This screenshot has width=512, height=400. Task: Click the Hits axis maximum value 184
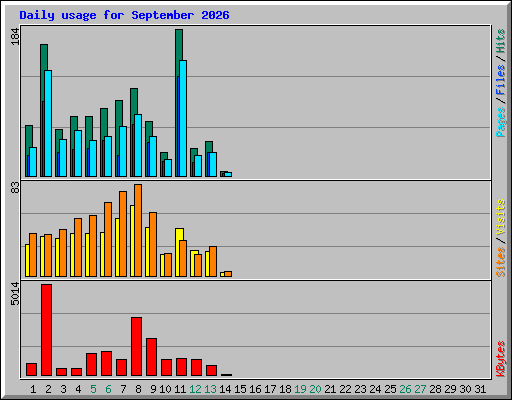[15, 37]
